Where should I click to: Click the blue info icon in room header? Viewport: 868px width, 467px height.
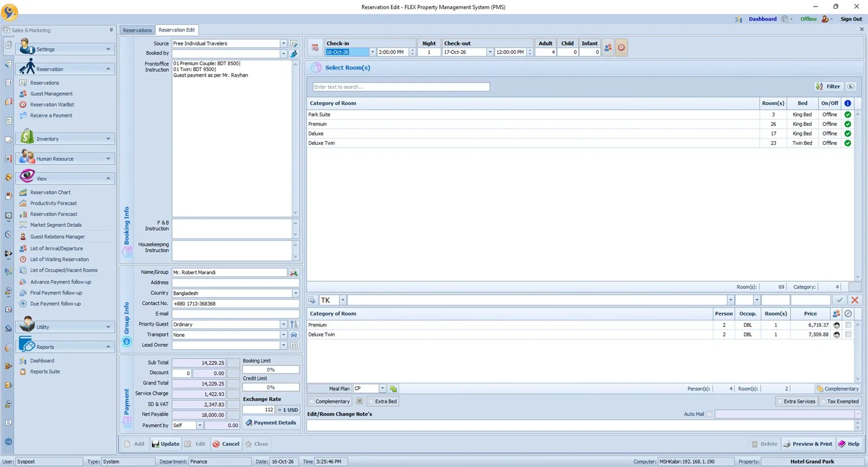coord(847,103)
